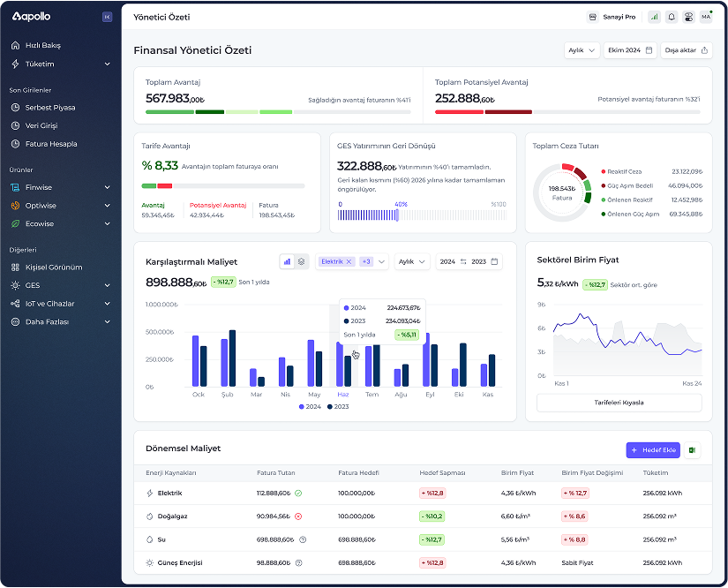Switch chart to stacked layers view icon
Image resolution: width=728 pixels, height=588 pixels.
coord(301,261)
